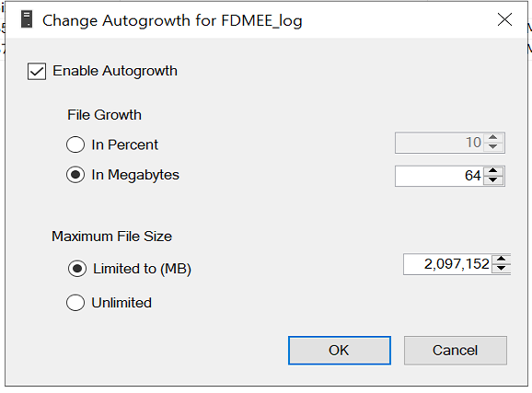Dismiss the dialog with the Cancel button
Screen dimensions: 532x393
456,351
